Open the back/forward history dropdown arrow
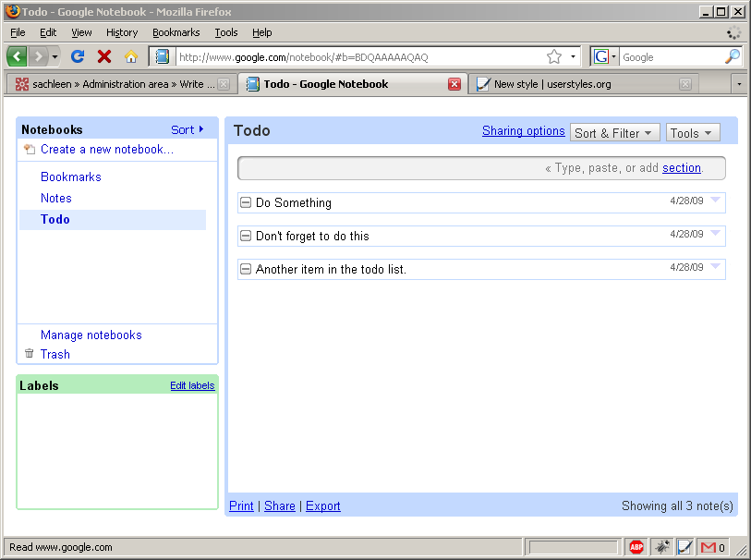The width and height of the screenshot is (751, 560). click(55, 57)
